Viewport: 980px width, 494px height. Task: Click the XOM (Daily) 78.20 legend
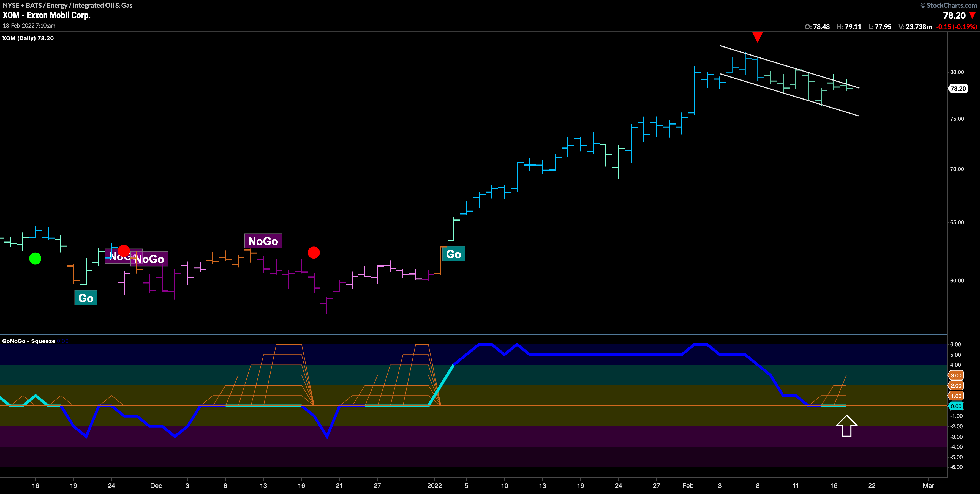[28, 38]
